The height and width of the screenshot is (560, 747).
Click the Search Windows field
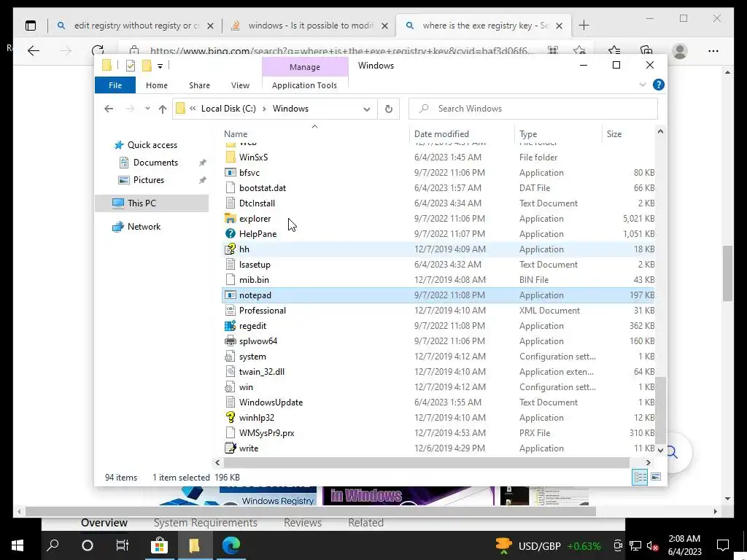pos(533,109)
